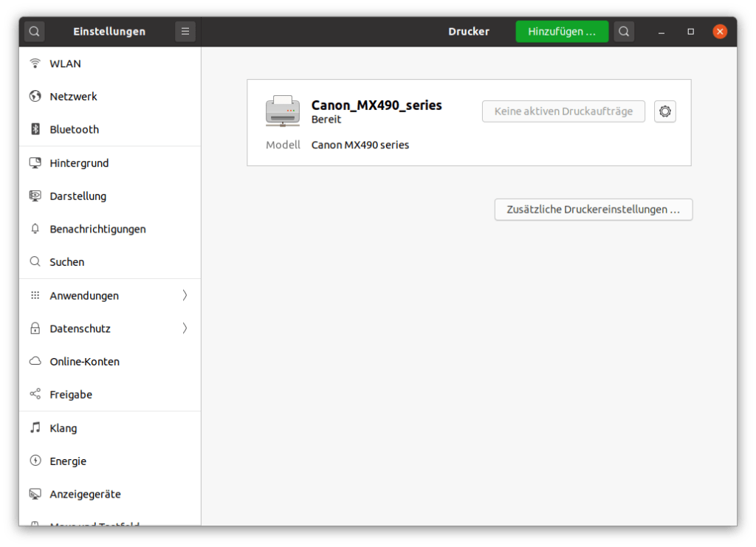Expand the Datenschutz chevron arrow
Screen dimensions: 756x547
(x=185, y=328)
